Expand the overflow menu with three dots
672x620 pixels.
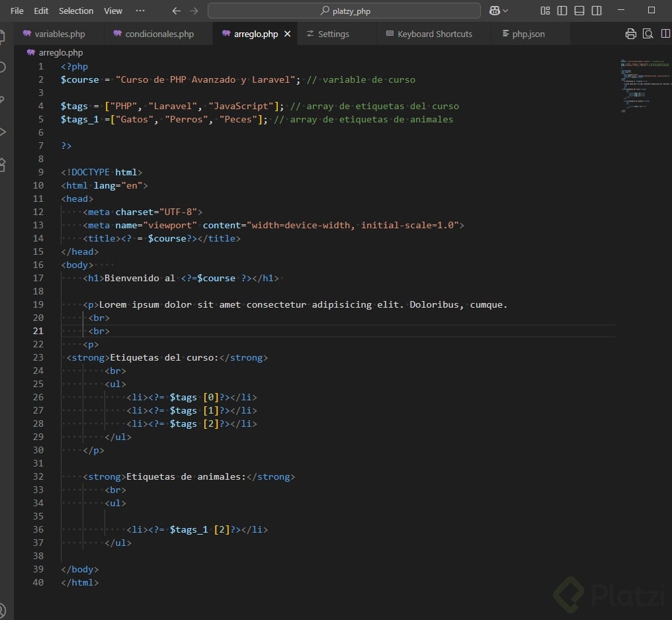(x=140, y=11)
